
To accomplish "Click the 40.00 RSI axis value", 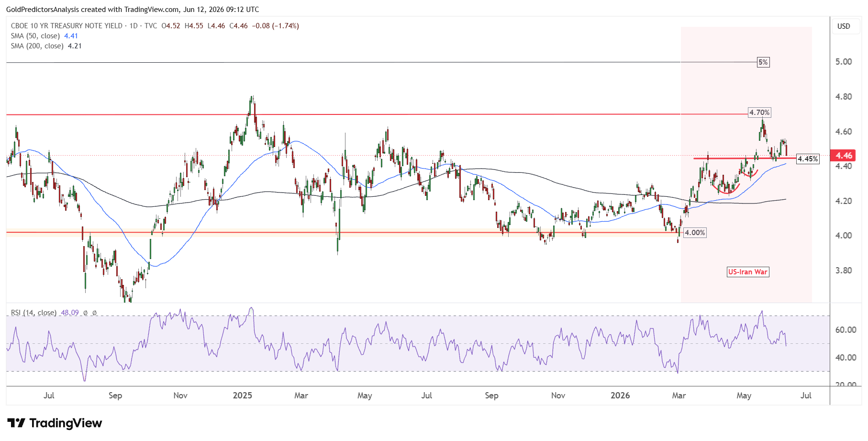I will click(846, 358).
